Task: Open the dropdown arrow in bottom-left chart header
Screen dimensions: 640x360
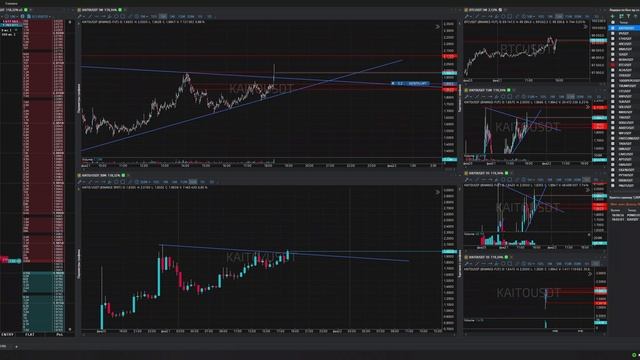Action: [128, 176]
